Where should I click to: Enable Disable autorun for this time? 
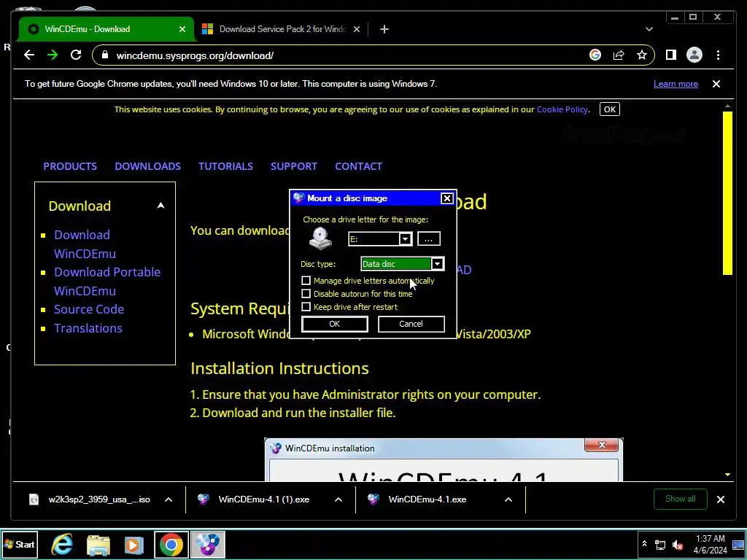click(x=306, y=294)
